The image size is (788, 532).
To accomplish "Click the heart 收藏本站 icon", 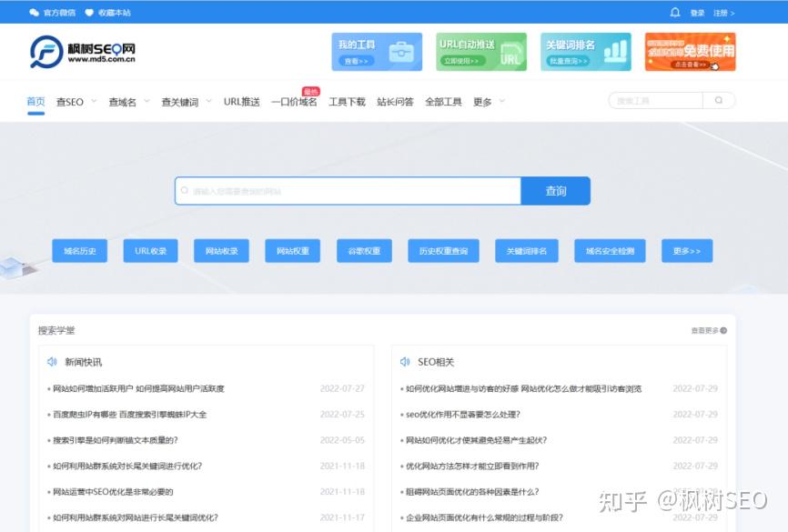I will point(89,13).
